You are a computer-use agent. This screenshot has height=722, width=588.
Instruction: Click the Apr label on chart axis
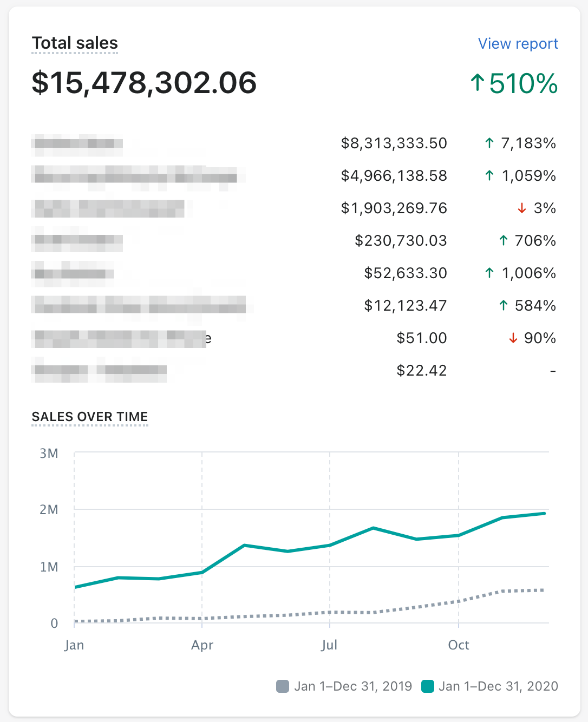(x=202, y=645)
